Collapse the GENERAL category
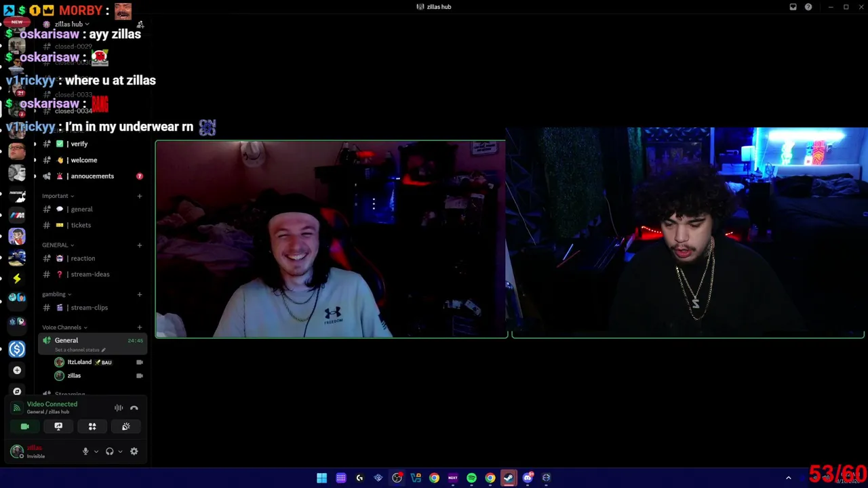This screenshot has width=868, height=488. (58, 245)
